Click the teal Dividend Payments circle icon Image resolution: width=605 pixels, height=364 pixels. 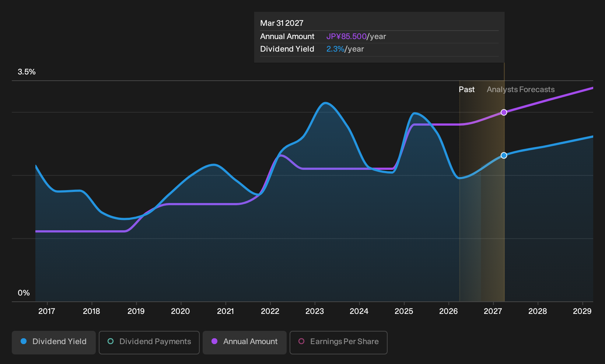(111, 341)
